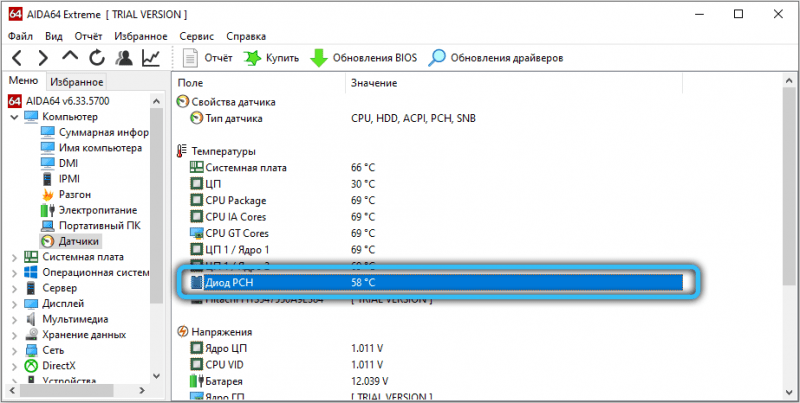Expand the DirectX tree node

click(x=14, y=366)
